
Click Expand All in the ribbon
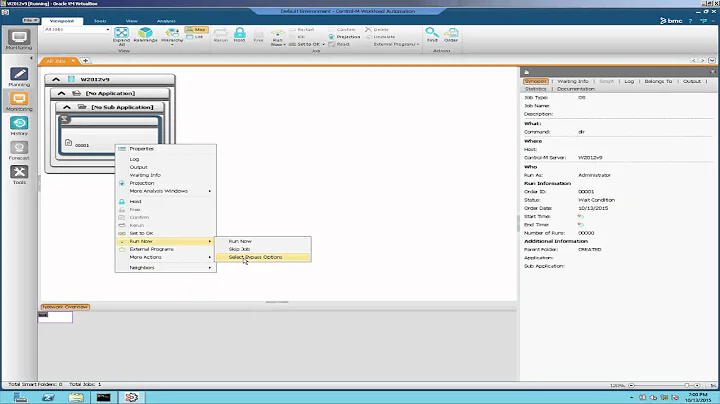click(122, 36)
